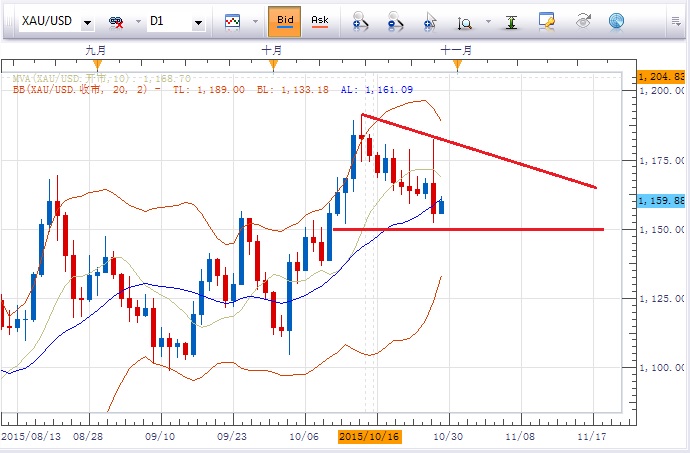Click the zoom in magnifier icon
Viewport: 690px width, 453px height.
(361, 20)
